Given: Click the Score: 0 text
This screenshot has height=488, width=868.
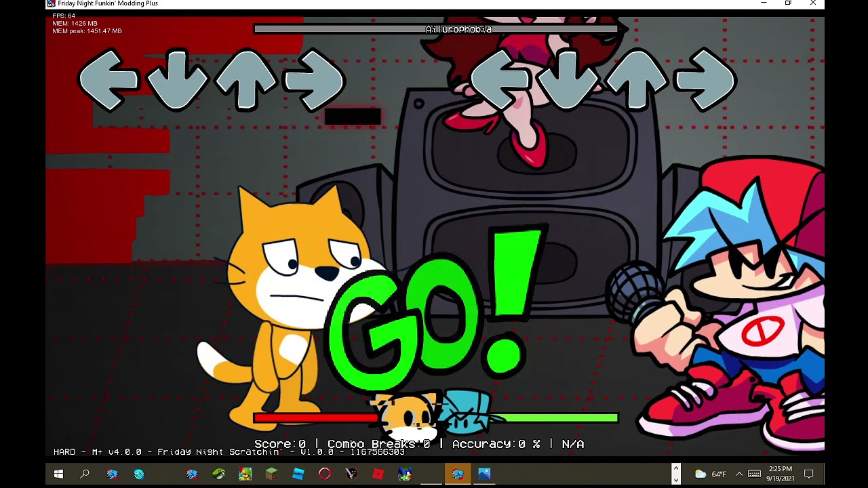Looking at the screenshot, I should [280, 444].
